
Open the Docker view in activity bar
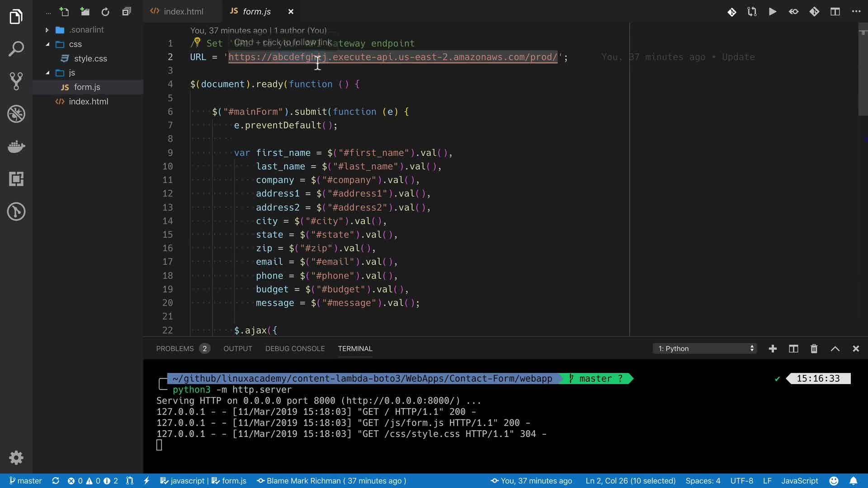coord(16,146)
